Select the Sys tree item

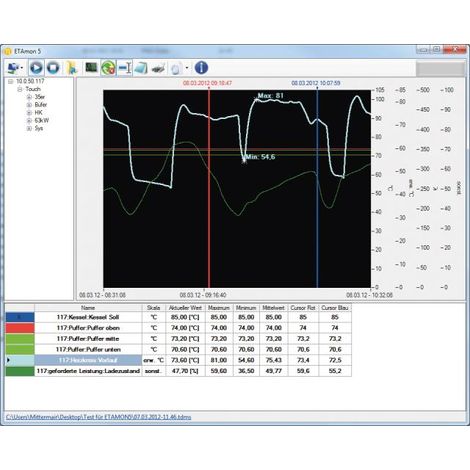click(39, 128)
